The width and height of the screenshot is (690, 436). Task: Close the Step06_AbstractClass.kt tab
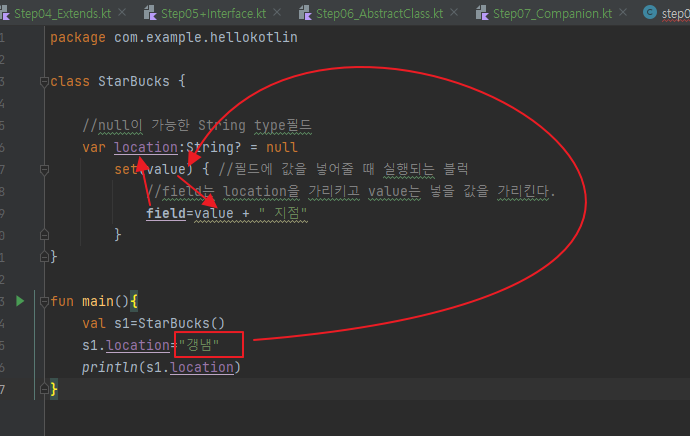click(x=454, y=13)
